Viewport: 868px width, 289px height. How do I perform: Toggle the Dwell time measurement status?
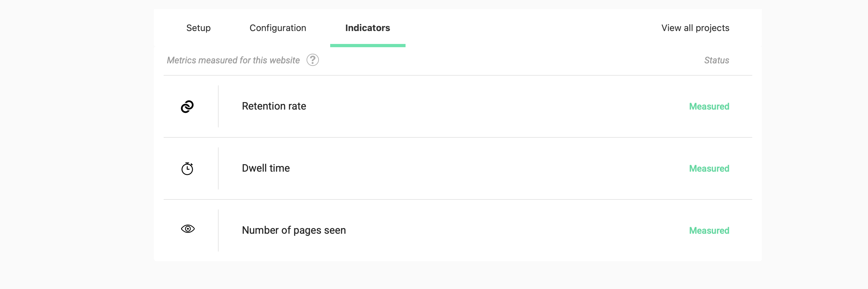[x=709, y=168]
